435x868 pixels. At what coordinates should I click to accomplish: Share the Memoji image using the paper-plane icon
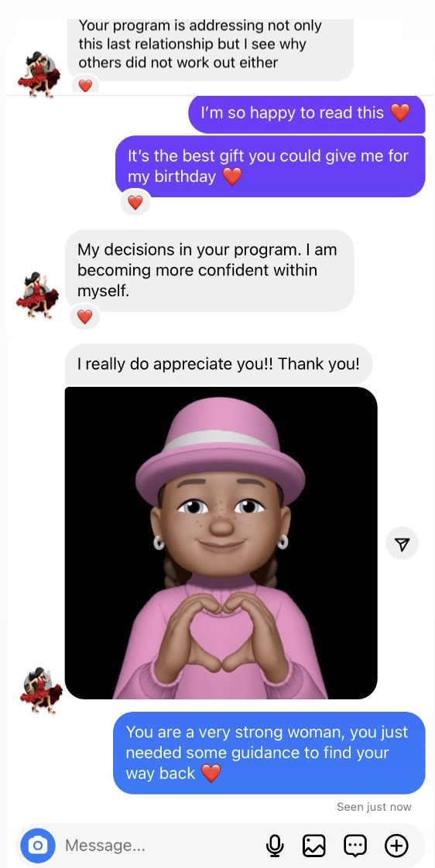click(x=402, y=544)
